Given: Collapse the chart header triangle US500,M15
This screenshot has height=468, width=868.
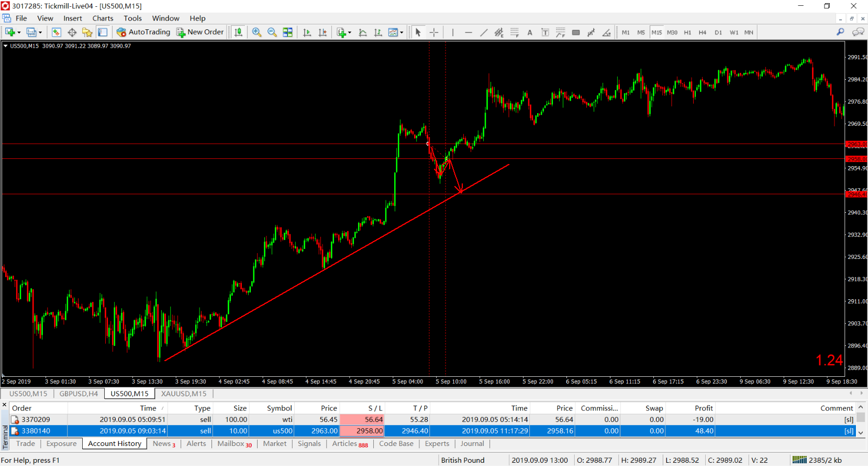Looking at the screenshot, I should (x=5, y=46).
